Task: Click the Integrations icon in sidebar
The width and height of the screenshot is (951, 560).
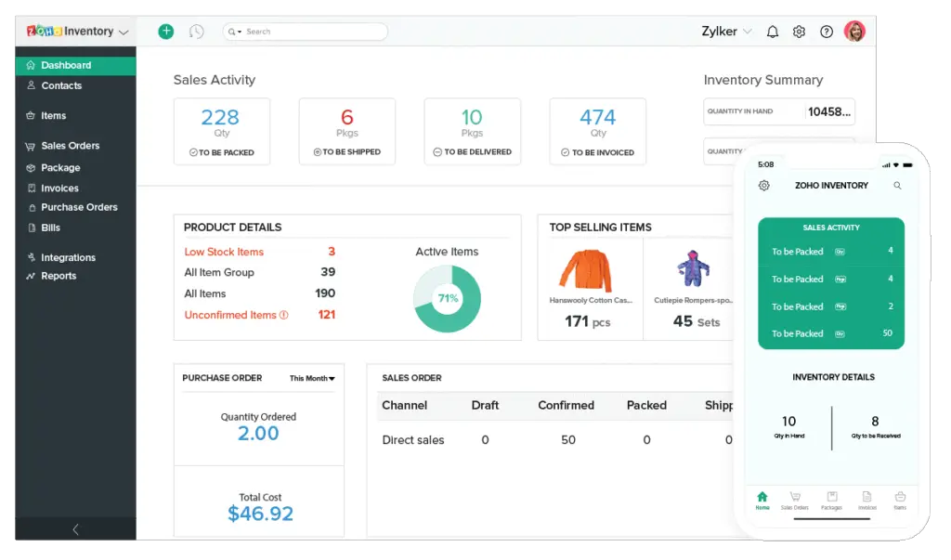Action: pos(31,257)
